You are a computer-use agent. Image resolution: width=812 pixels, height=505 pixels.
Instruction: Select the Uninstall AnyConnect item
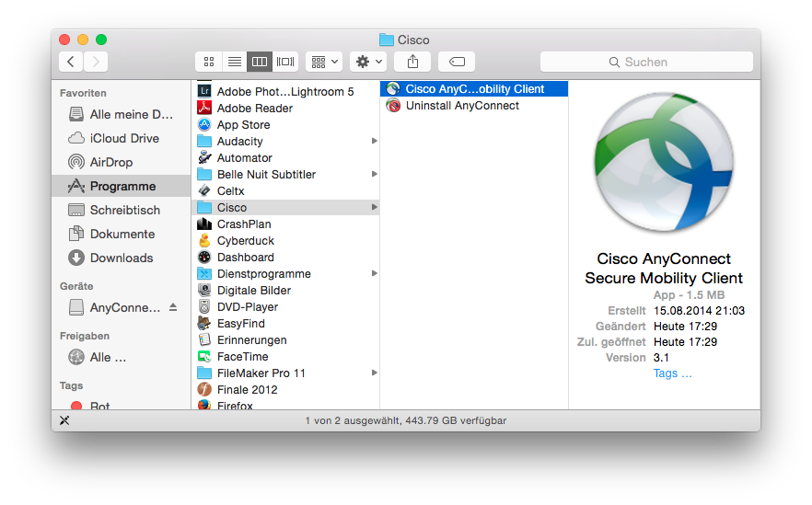(x=474, y=106)
